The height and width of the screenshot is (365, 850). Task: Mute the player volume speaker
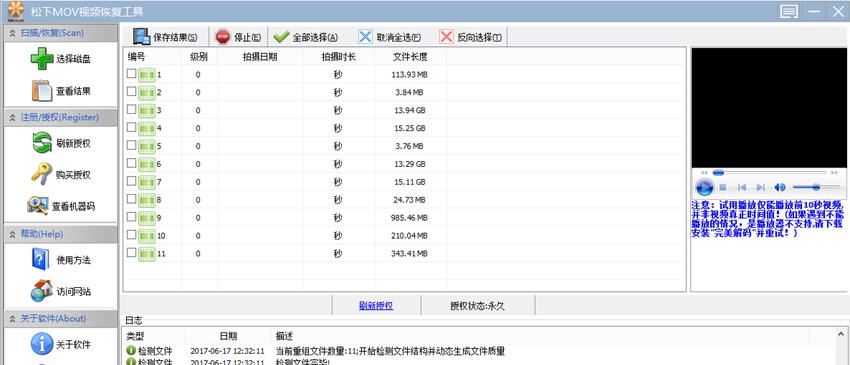(x=780, y=188)
